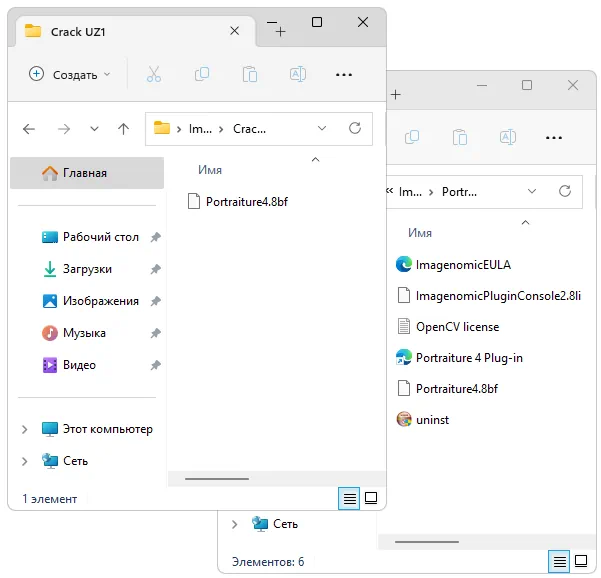Click Paste icon in the back Explorer window
Screen dimensions: 601x578
[x=460, y=137]
